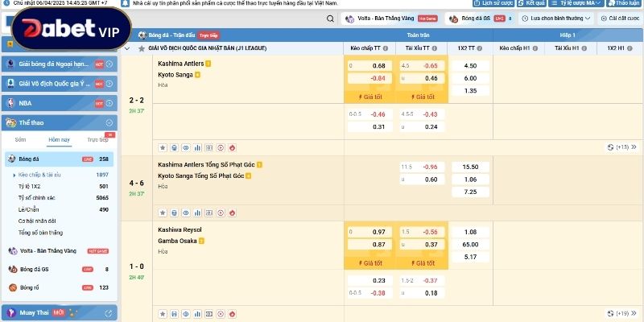This screenshot has width=644, height=322.
Task: Click the search magnifier icon
Action: (330, 19)
